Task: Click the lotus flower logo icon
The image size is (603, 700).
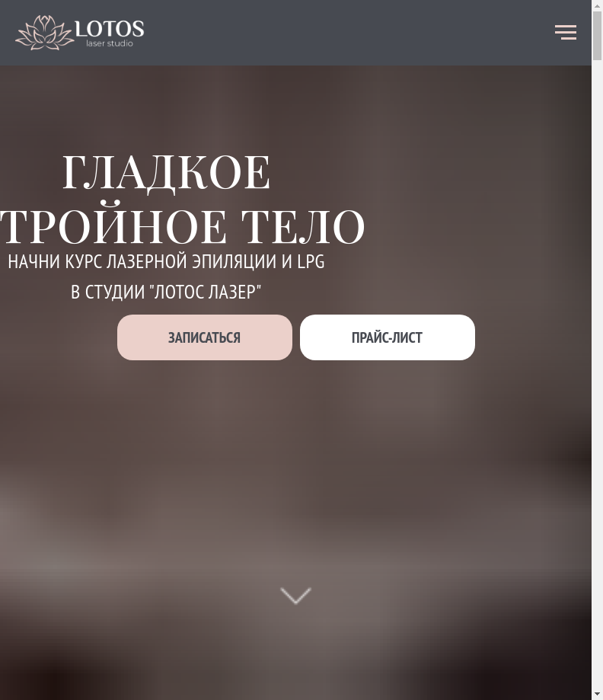Action: point(43,33)
